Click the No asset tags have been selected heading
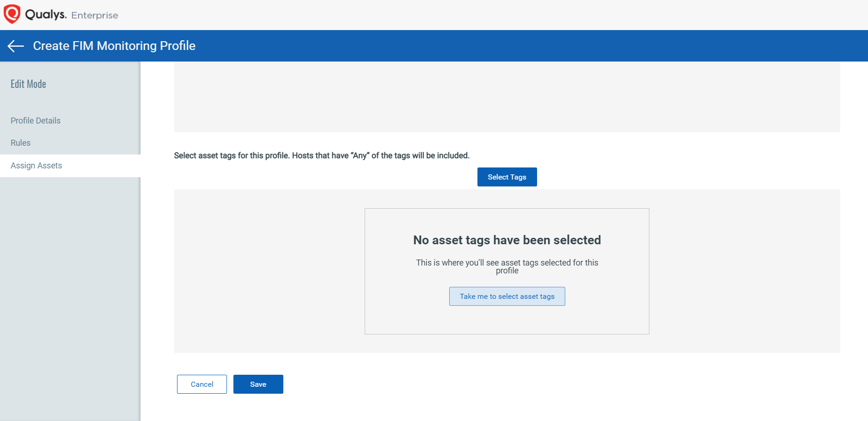 (507, 240)
